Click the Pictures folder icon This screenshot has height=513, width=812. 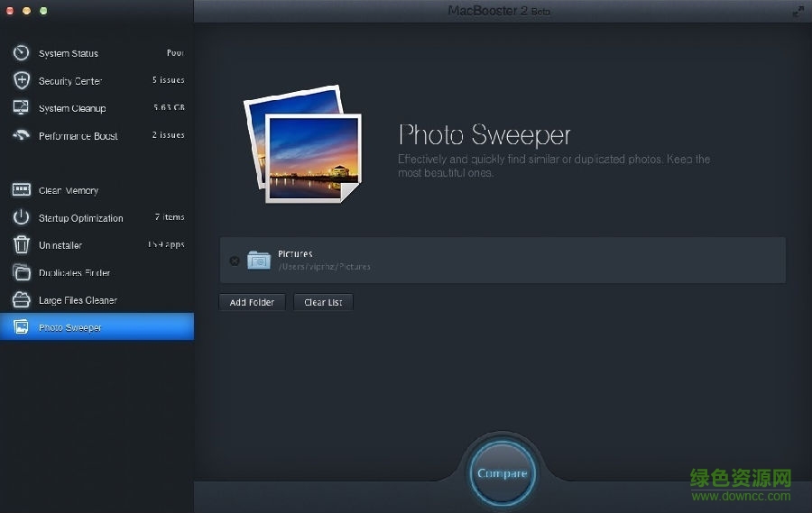pos(259,261)
